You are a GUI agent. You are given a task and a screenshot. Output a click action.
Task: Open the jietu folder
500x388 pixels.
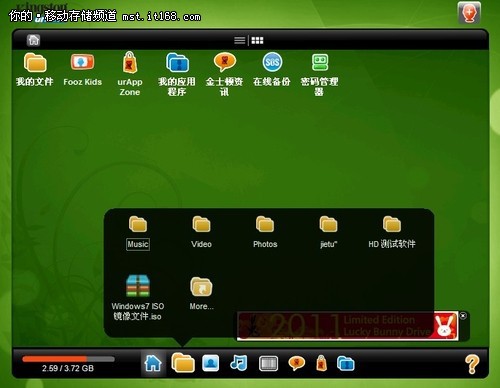328,224
